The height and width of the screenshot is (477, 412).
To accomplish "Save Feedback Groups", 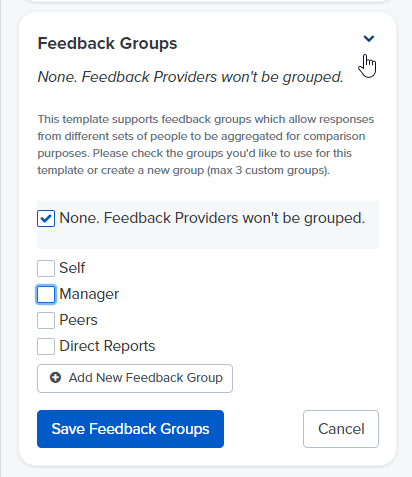I will tap(130, 429).
